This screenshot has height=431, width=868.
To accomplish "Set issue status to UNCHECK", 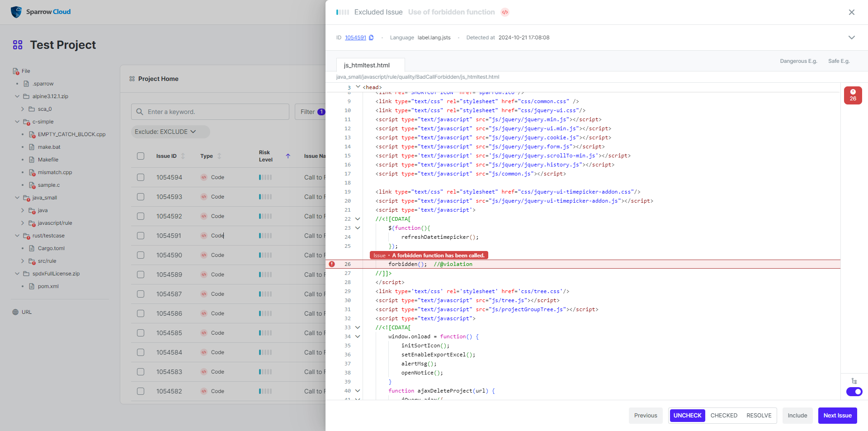I will [x=687, y=416].
